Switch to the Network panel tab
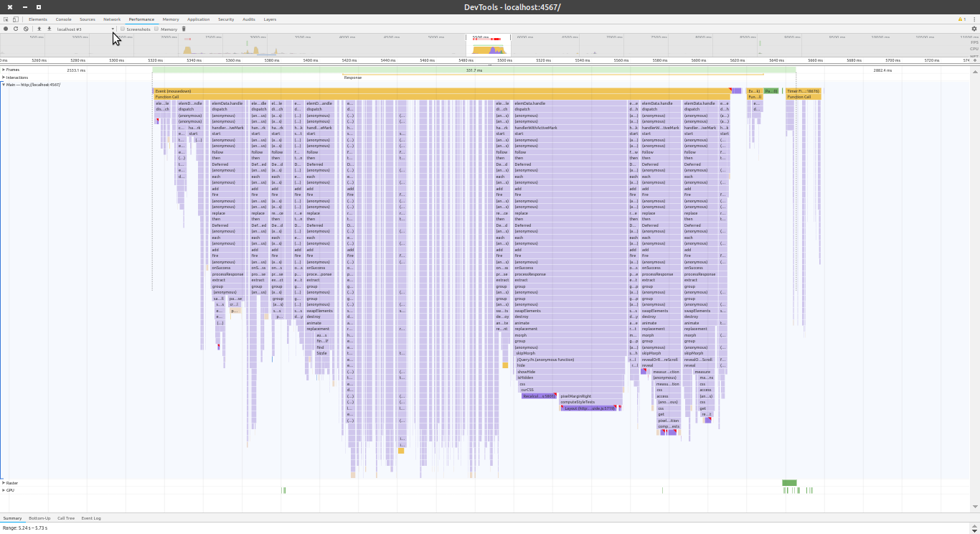 point(112,19)
